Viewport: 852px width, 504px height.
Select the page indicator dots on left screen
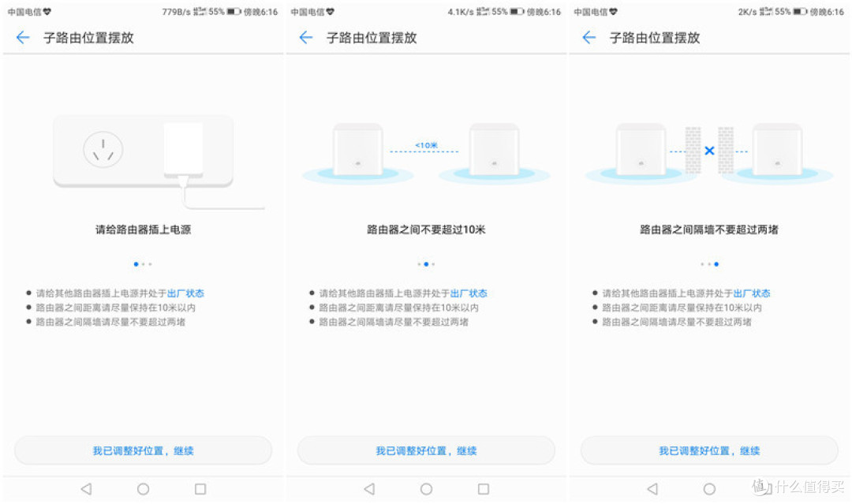pyautogui.click(x=143, y=264)
